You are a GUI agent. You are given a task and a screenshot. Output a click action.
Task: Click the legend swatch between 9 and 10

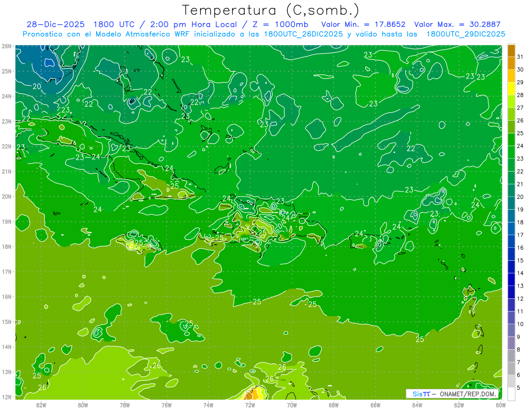point(511,330)
